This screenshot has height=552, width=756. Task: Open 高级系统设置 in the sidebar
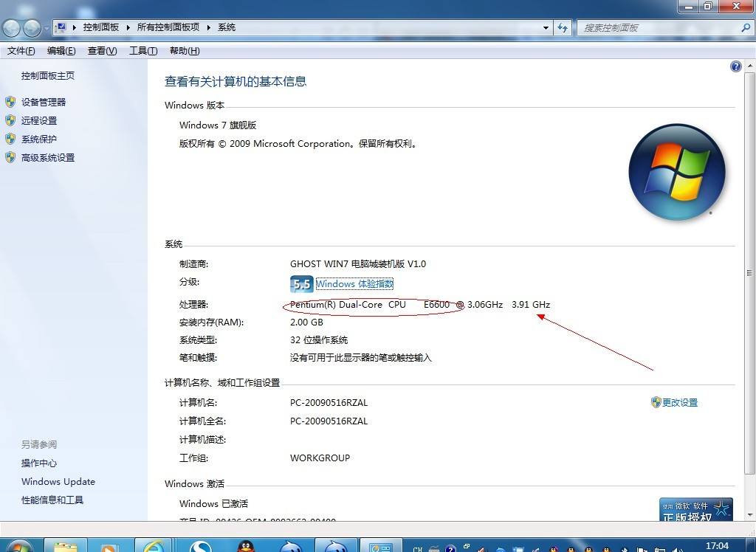click(48, 158)
